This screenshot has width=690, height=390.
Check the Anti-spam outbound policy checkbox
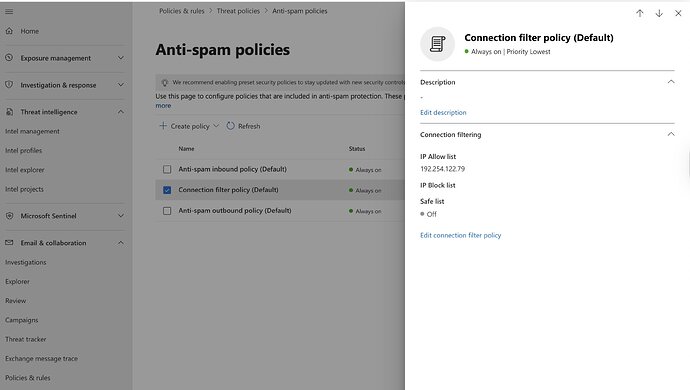click(x=167, y=211)
